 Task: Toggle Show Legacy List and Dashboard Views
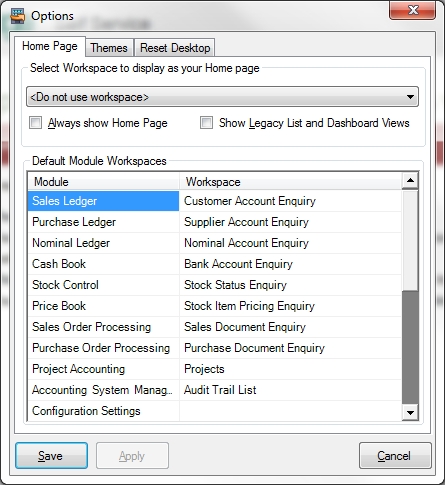pyautogui.click(x=206, y=123)
